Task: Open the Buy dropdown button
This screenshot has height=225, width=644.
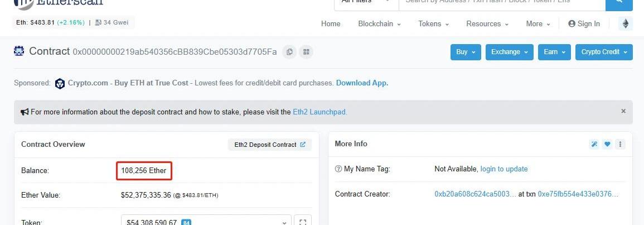Action: (466, 52)
